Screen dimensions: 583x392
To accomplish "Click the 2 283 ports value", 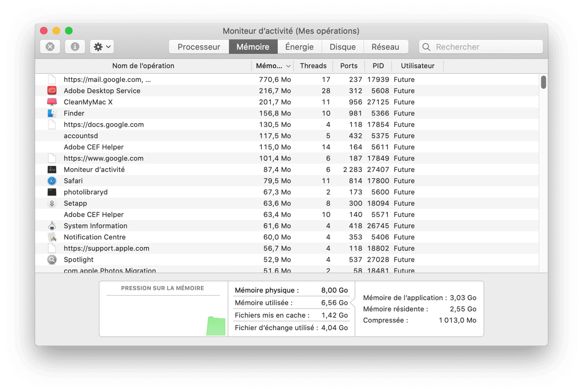I will 352,170.
